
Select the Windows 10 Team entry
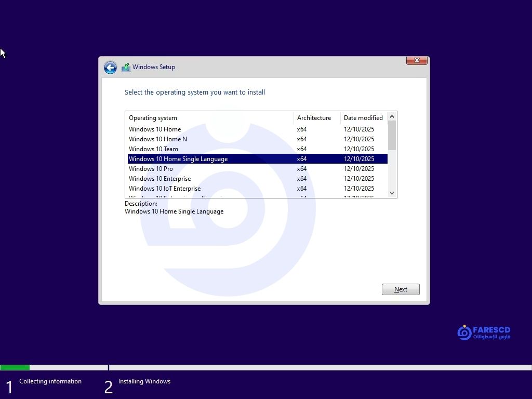coord(153,149)
